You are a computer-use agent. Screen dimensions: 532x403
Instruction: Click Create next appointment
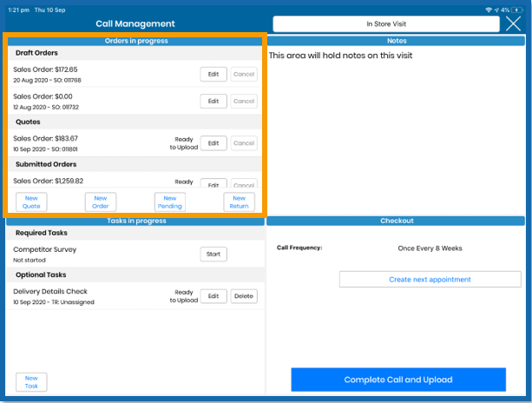430,280
